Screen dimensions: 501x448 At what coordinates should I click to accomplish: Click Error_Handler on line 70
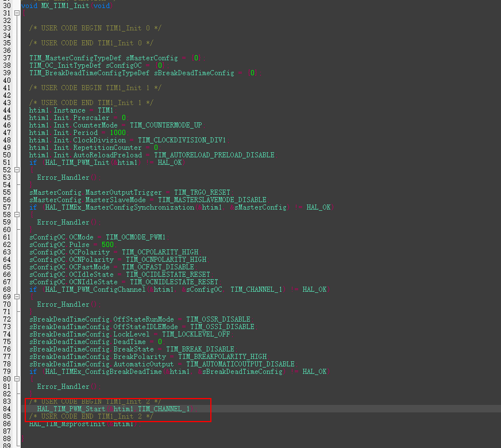point(63,304)
